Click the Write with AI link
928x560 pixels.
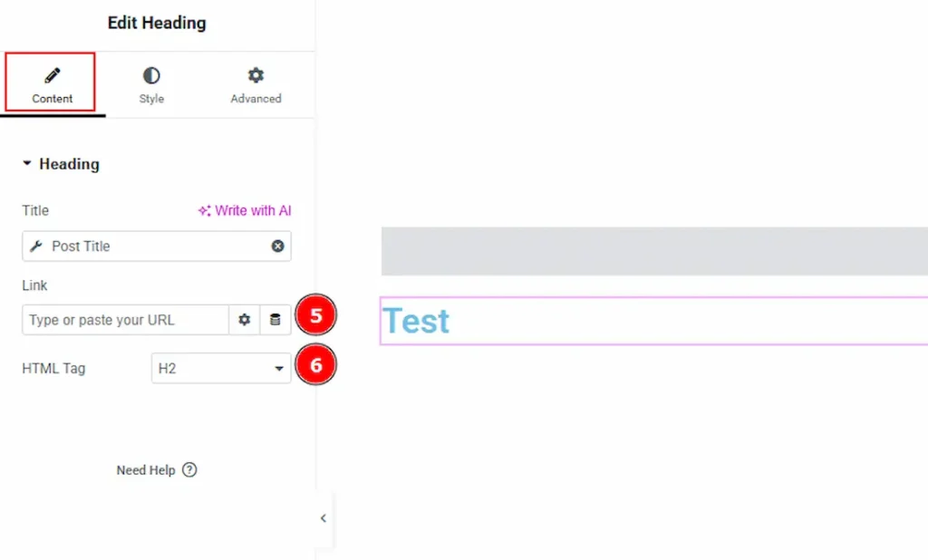pos(245,210)
